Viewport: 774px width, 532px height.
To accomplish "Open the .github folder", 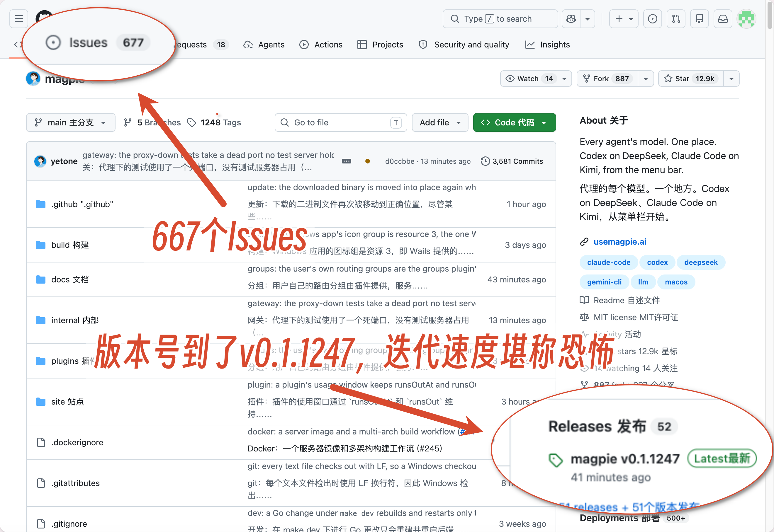I will [82, 204].
